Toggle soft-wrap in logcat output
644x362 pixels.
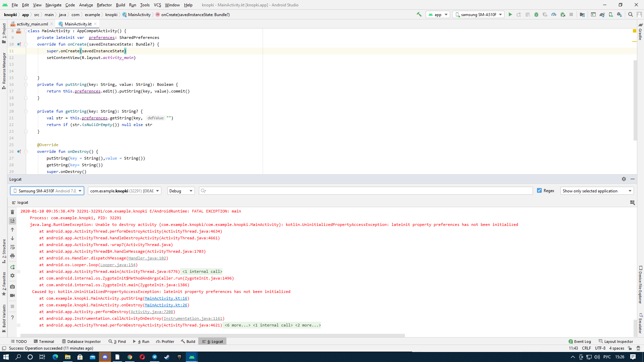[12, 247]
